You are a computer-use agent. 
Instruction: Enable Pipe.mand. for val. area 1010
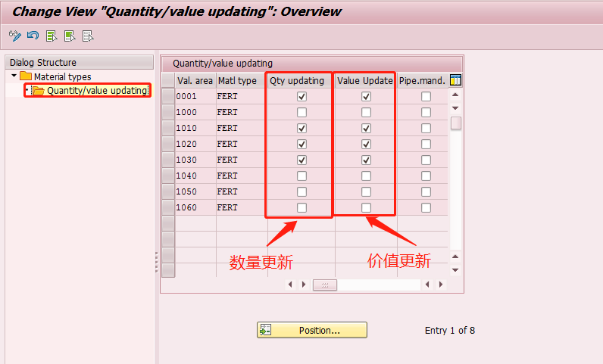(426, 128)
